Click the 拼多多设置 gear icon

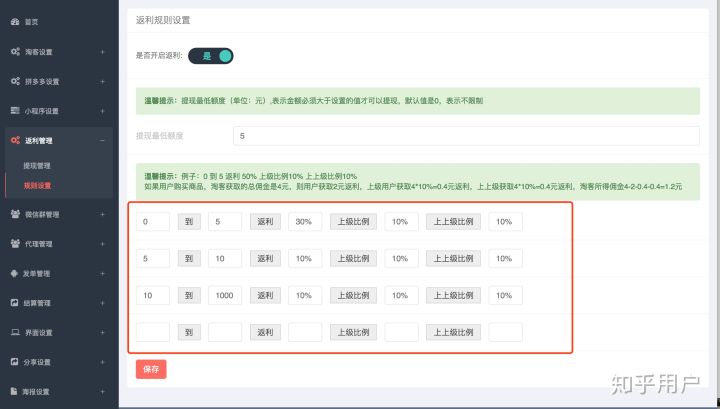pyautogui.click(x=15, y=81)
